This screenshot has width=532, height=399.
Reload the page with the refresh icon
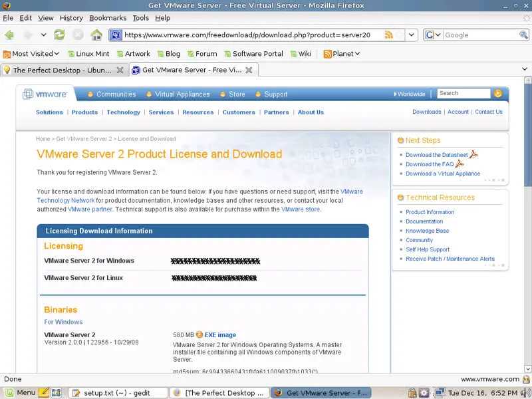(x=59, y=35)
